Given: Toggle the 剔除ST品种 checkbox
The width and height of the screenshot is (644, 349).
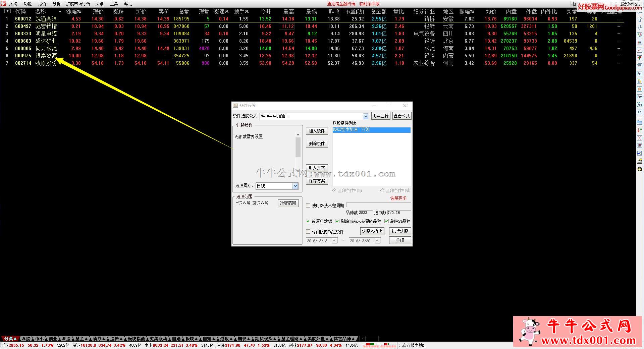Looking at the screenshot, I should tap(386, 221).
